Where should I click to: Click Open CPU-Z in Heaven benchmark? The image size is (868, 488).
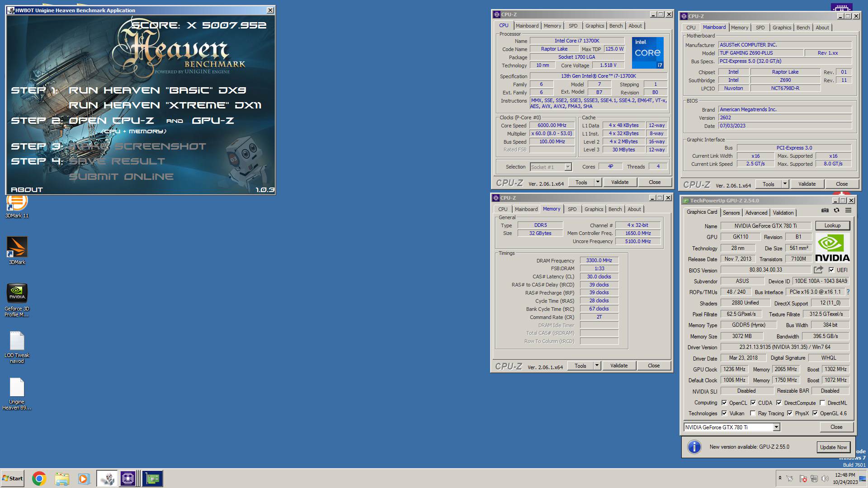pos(111,121)
